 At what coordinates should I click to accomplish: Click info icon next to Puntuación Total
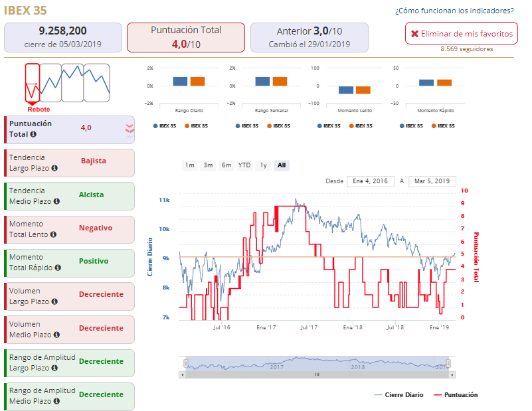click(x=33, y=134)
